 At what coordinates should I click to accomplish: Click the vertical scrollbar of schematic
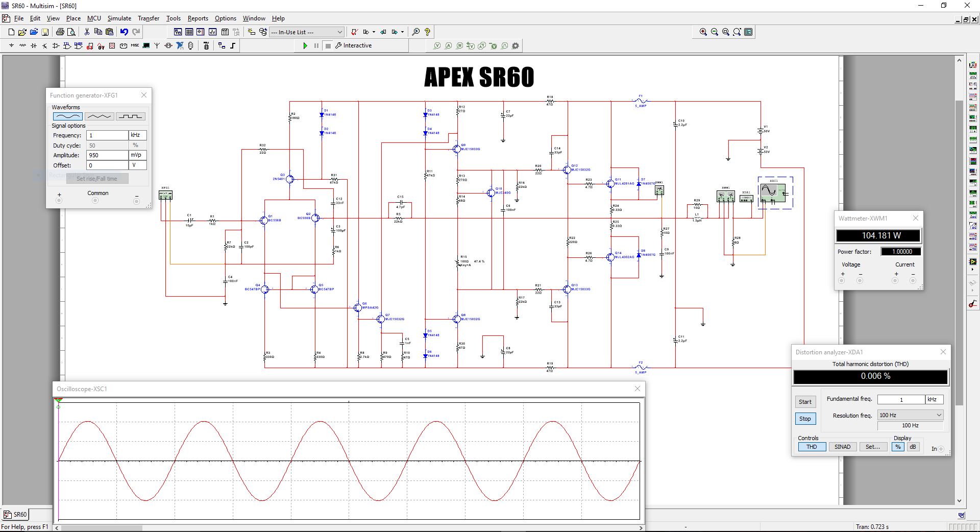pos(959,253)
